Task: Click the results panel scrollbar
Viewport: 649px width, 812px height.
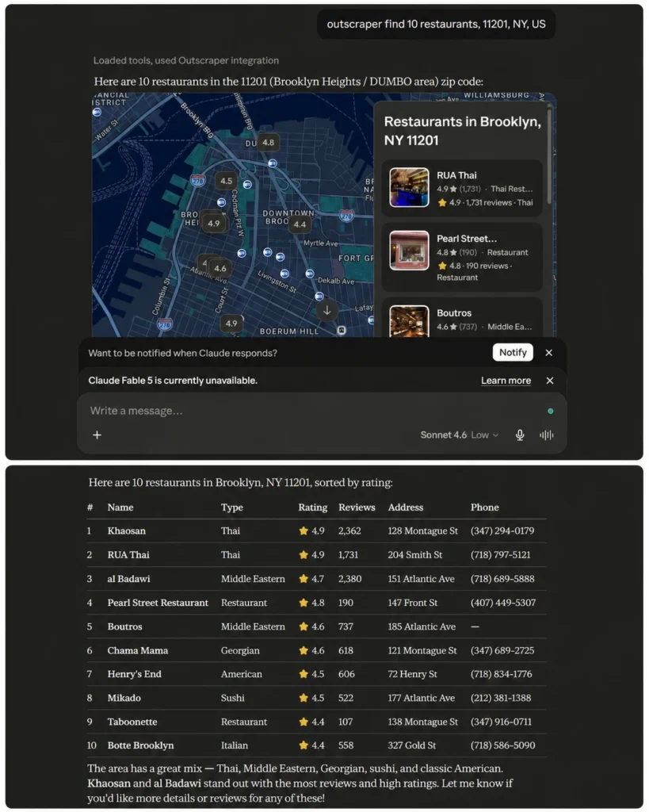Action: coord(549,155)
